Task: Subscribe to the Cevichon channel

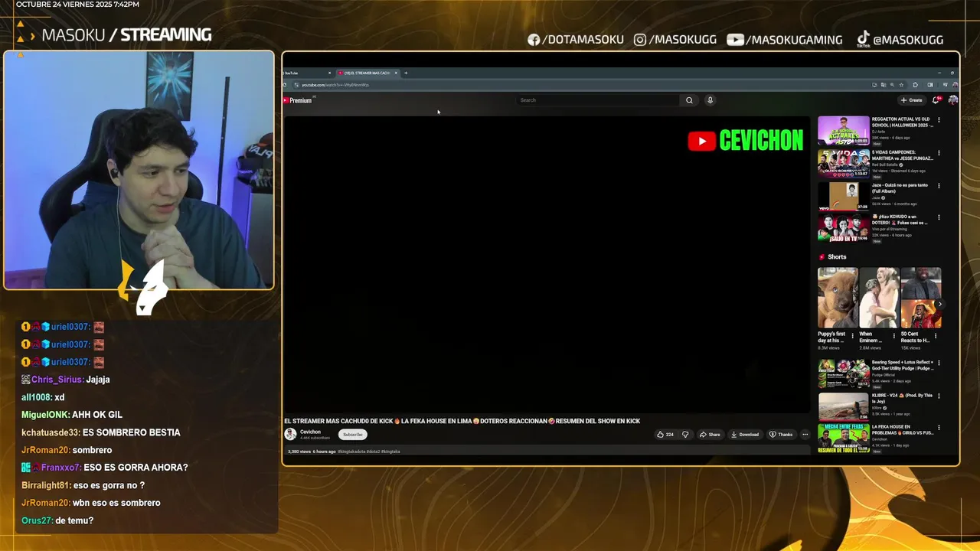Action: pyautogui.click(x=352, y=435)
